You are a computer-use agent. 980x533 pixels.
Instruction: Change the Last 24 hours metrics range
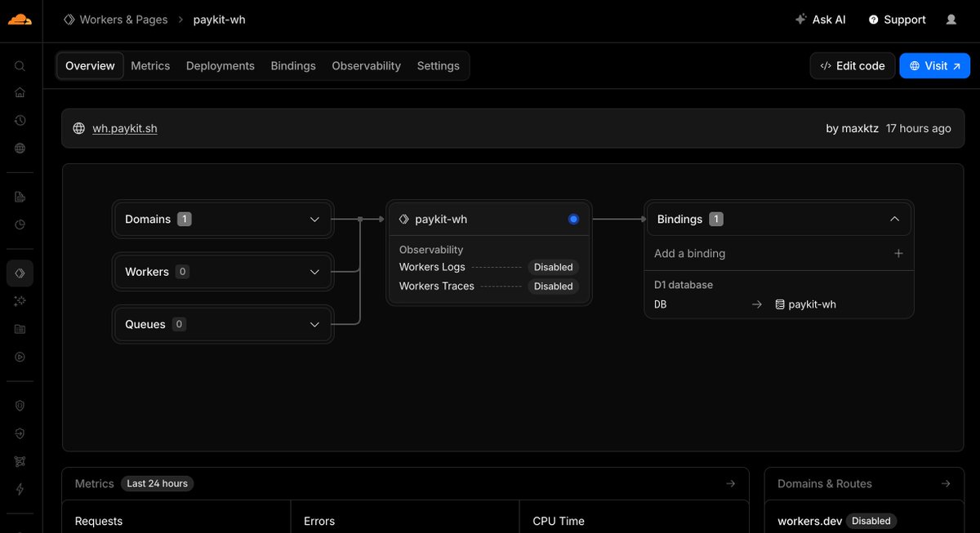point(157,483)
